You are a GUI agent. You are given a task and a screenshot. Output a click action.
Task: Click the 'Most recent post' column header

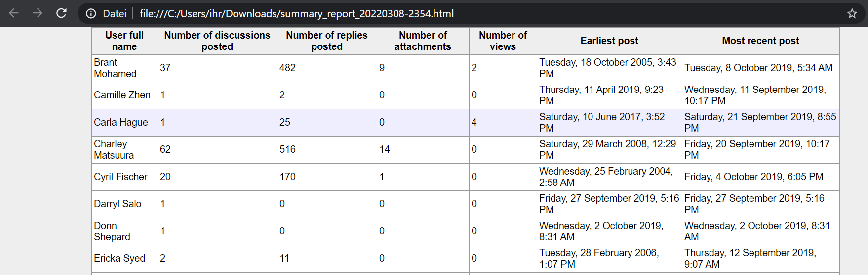[760, 41]
